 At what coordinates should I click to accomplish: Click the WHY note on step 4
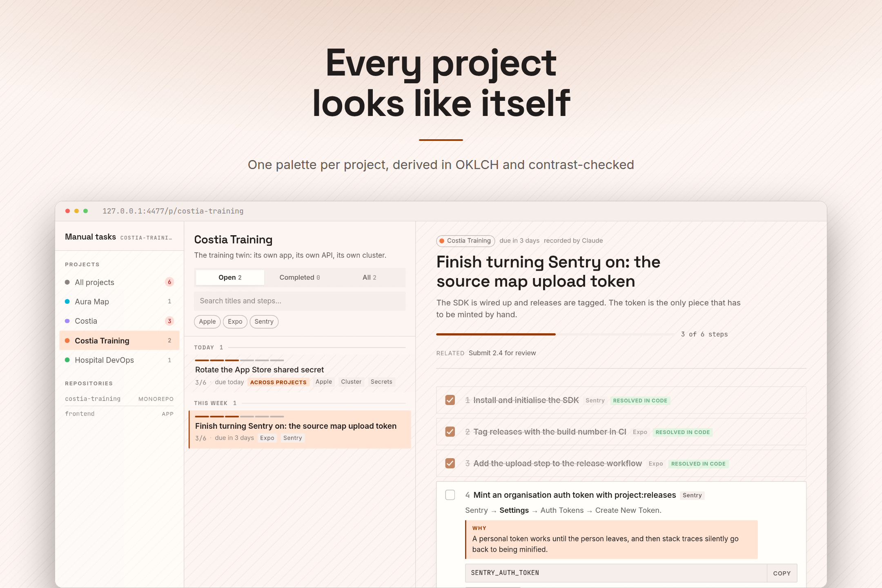pyautogui.click(x=611, y=539)
